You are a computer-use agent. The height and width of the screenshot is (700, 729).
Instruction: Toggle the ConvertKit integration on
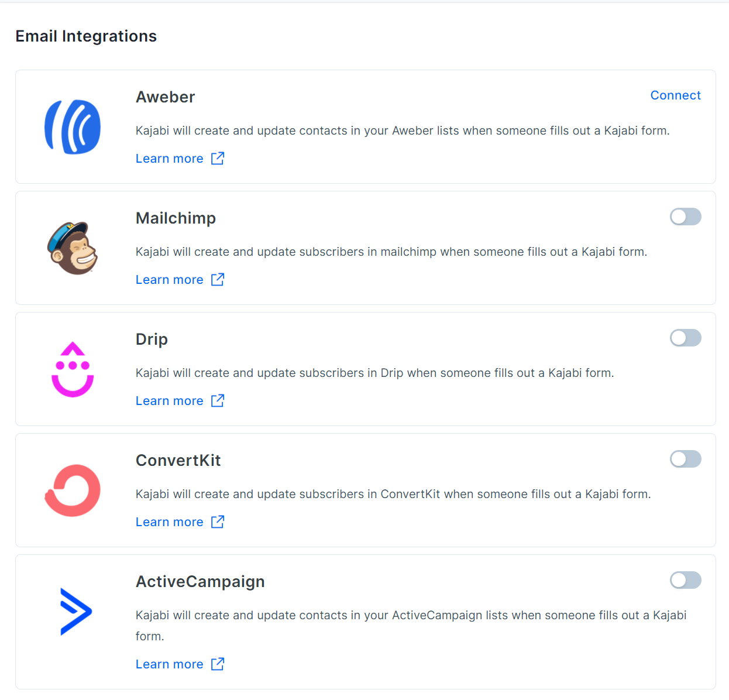click(x=686, y=459)
